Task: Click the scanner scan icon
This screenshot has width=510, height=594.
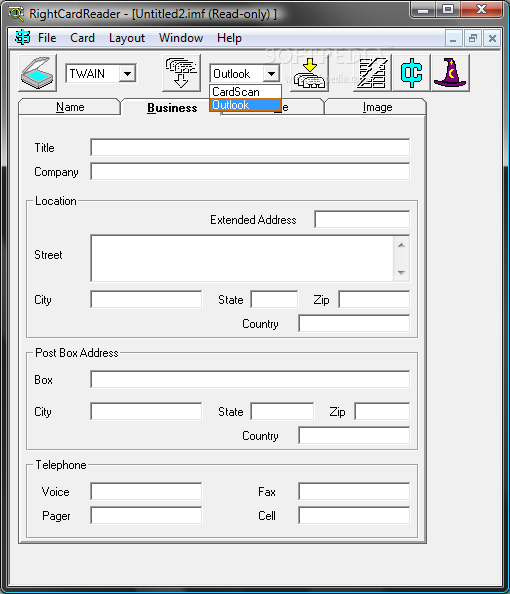Action: tap(38, 73)
